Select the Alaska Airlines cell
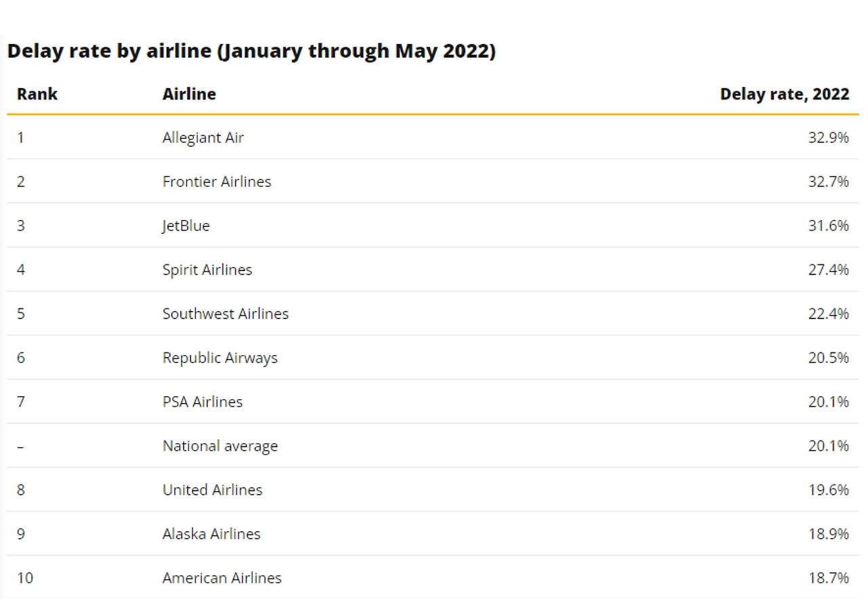868x599 pixels. pyautogui.click(x=211, y=534)
